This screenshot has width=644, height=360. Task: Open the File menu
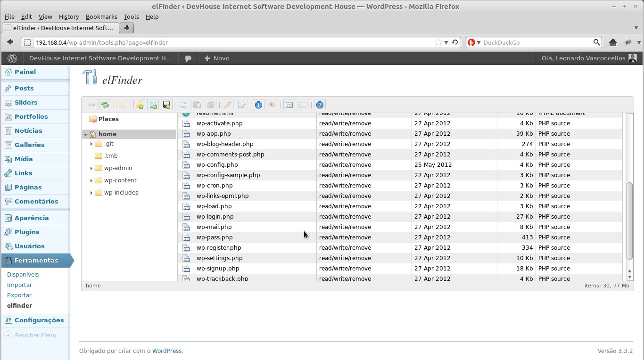click(9, 16)
